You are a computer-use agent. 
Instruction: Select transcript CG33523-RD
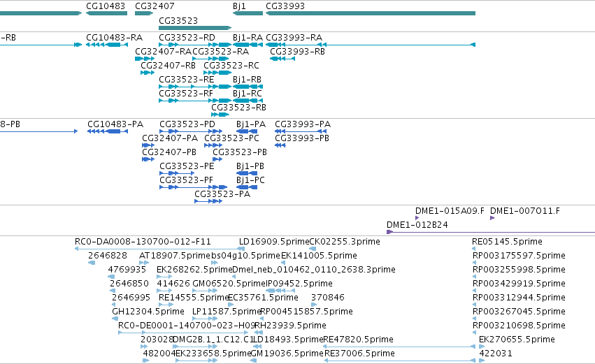tap(195, 45)
